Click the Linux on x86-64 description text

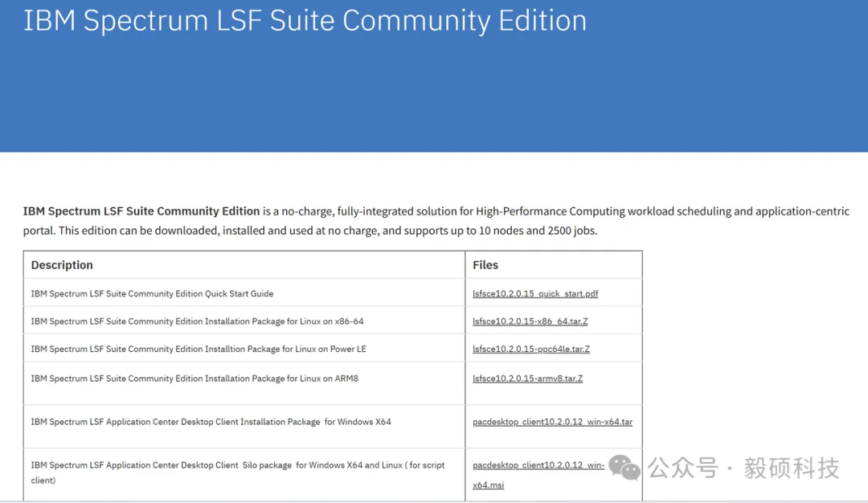point(197,321)
